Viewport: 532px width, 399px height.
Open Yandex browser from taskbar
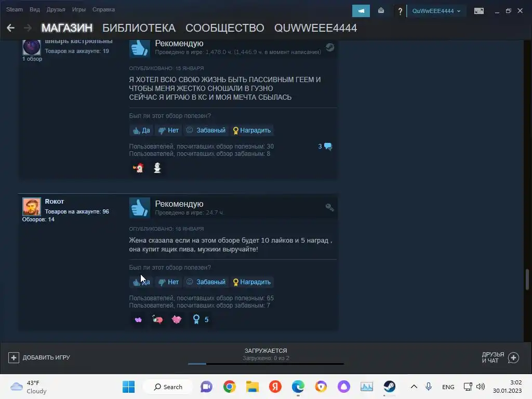point(275,387)
